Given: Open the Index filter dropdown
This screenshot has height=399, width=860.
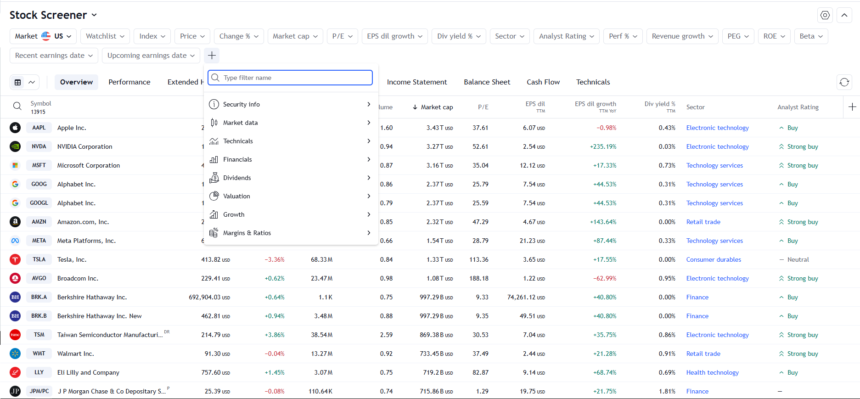Looking at the screenshot, I should (152, 36).
